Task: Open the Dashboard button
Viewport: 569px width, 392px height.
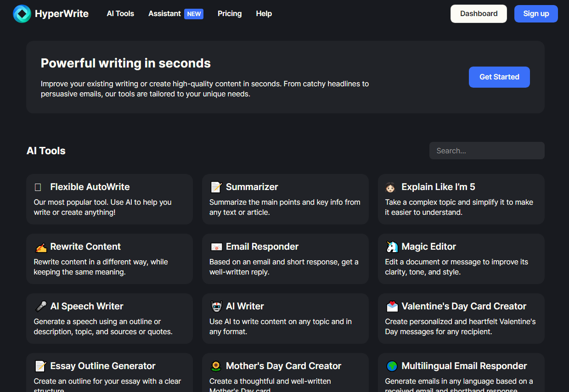Action: [x=479, y=14]
